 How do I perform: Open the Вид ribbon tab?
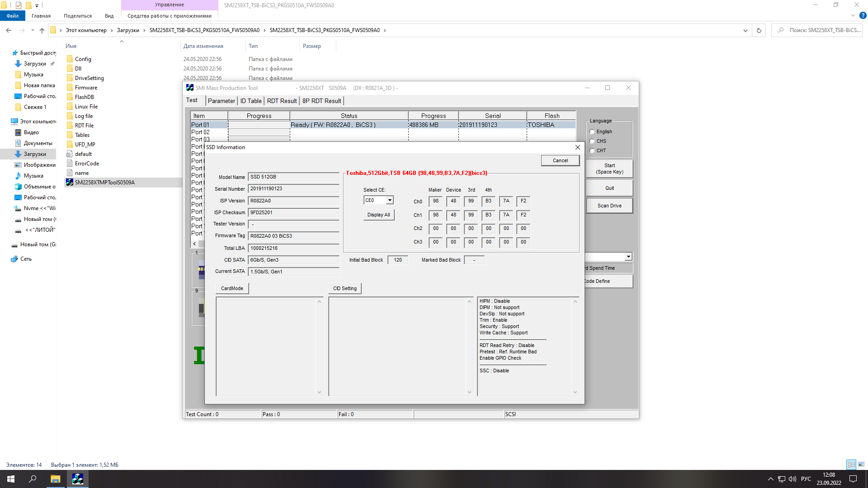pos(109,16)
